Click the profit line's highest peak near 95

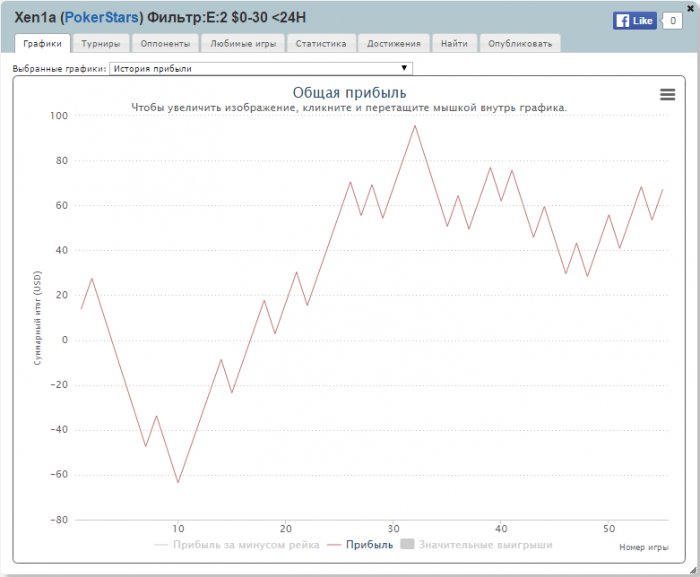tap(415, 126)
